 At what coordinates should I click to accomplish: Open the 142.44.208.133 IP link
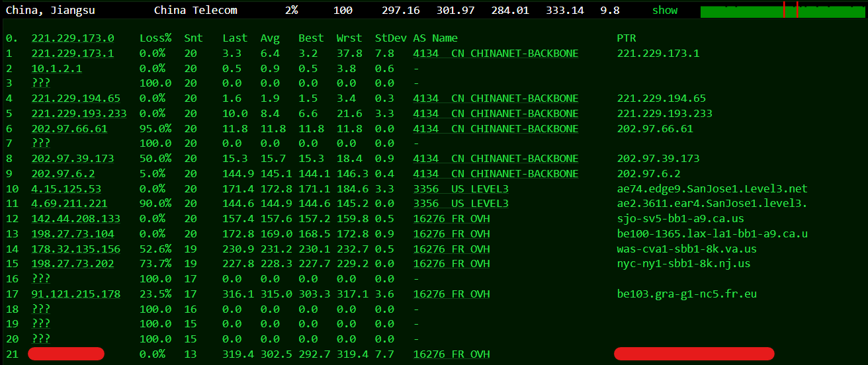tap(76, 219)
